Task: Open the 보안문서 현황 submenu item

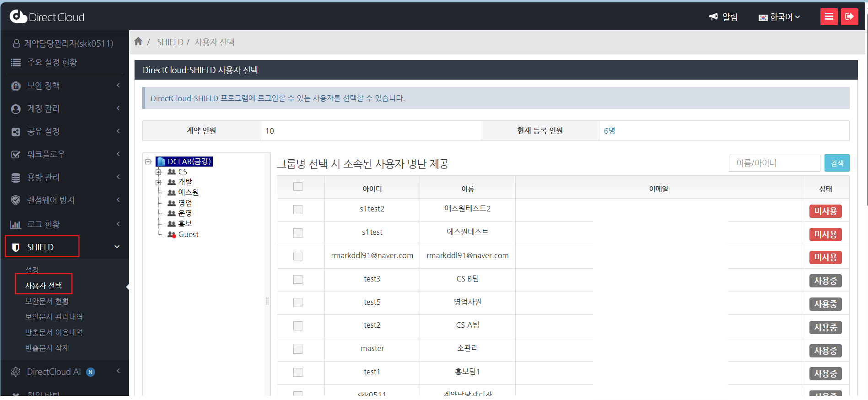Action: [x=47, y=301]
